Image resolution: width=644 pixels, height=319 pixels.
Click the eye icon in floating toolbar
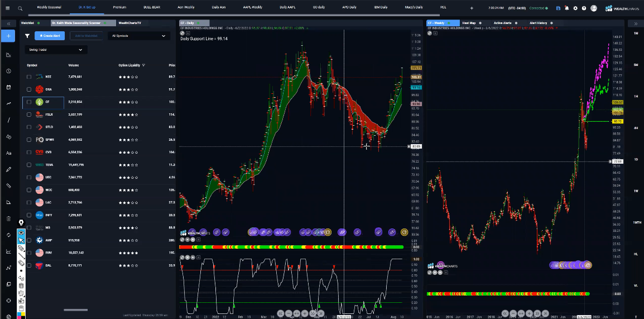(21, 232)
